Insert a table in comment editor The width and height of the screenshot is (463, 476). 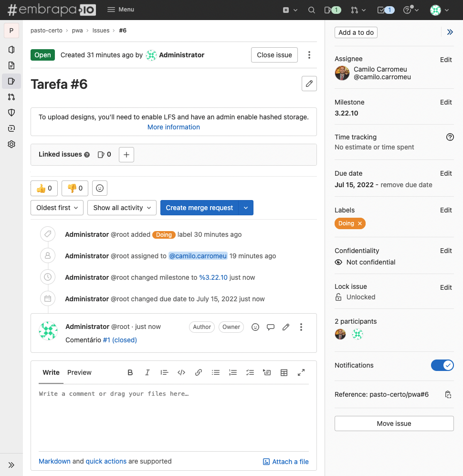(x=284, y=372)
